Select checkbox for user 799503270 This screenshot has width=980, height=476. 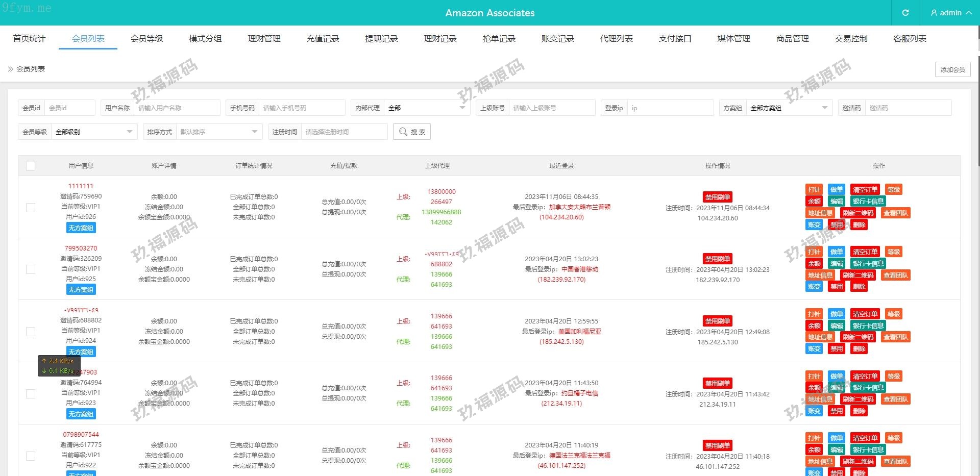(x=31, y=269)
